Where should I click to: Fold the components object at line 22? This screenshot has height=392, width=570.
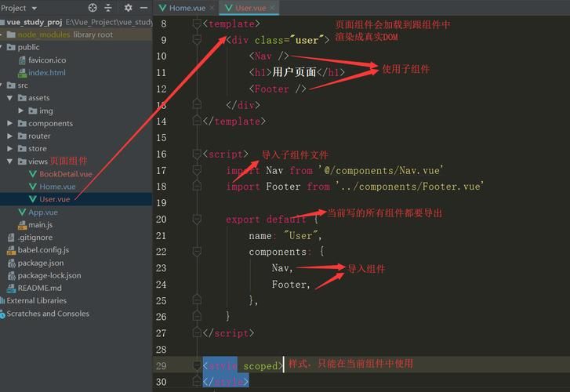[197, 252]
